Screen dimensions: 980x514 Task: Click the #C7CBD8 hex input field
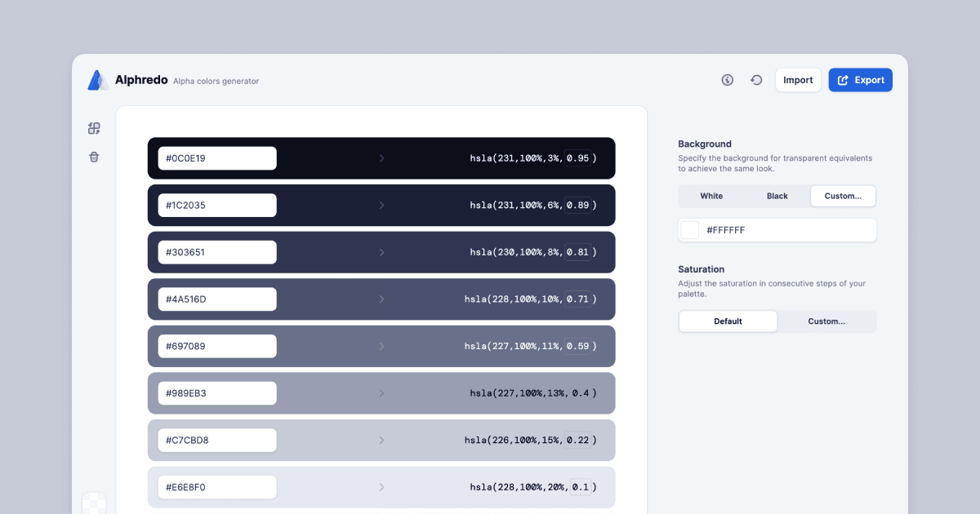tap(216, 441)
